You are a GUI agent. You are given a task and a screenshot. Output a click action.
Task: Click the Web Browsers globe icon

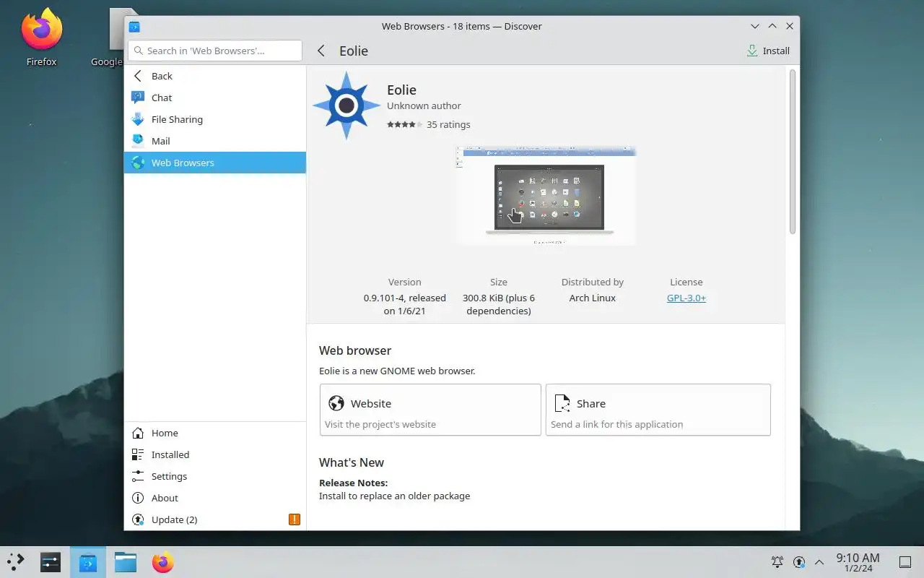[138, 163]
